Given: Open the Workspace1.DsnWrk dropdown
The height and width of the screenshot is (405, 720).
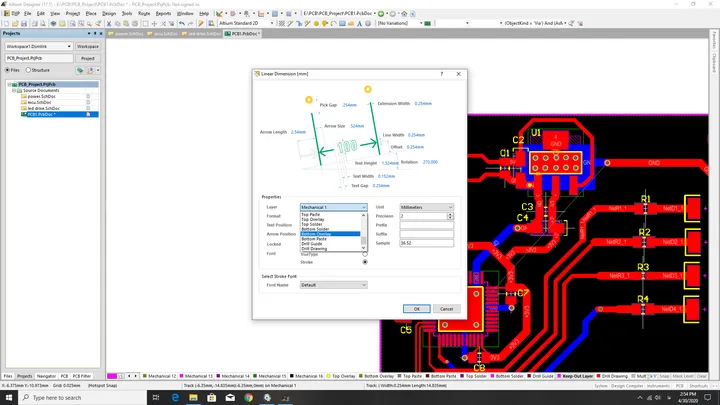Looking at the screenshot, I should pos(39,46).
